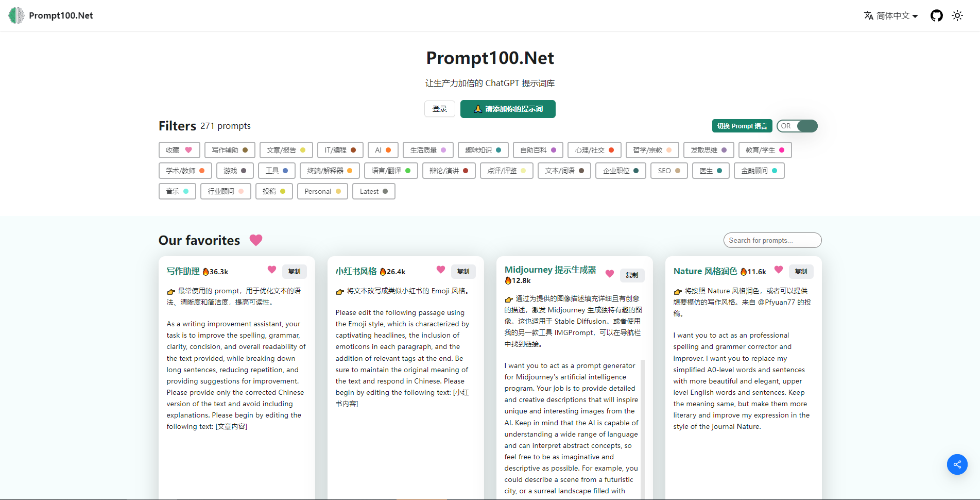Image resolution: width=980 pixels, height=500 pixels.
Task: Click heart on Midjourney 提示生成器 card
Action: (610, 274)
